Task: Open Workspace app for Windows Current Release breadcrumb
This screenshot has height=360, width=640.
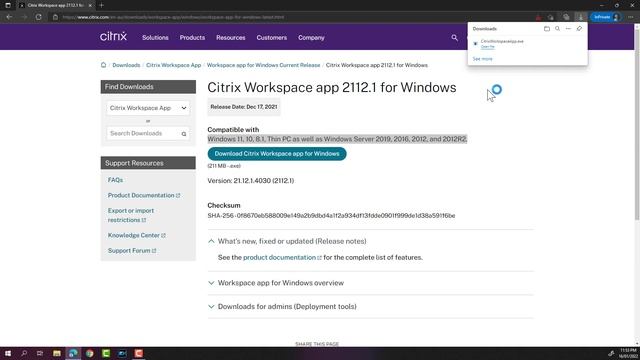Action: pyautogui.click(x=263, y=65)
